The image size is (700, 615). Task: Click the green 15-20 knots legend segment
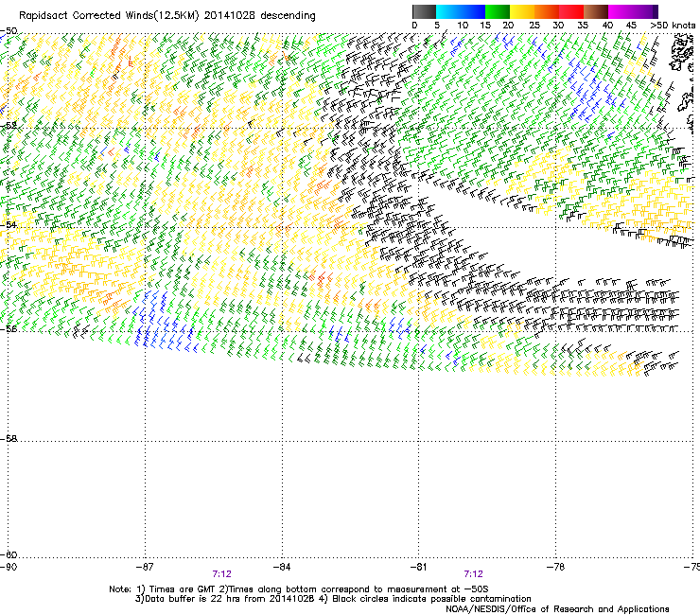tap(498, 11)
